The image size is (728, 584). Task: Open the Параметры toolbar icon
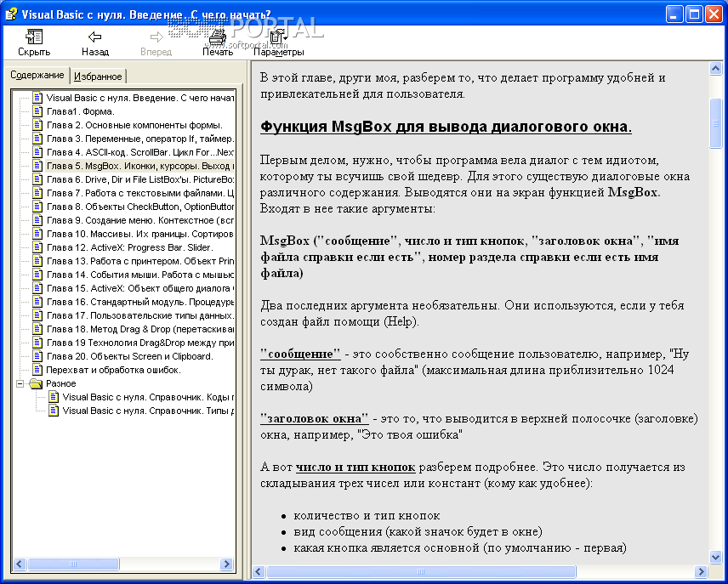[x=276, y=37]
